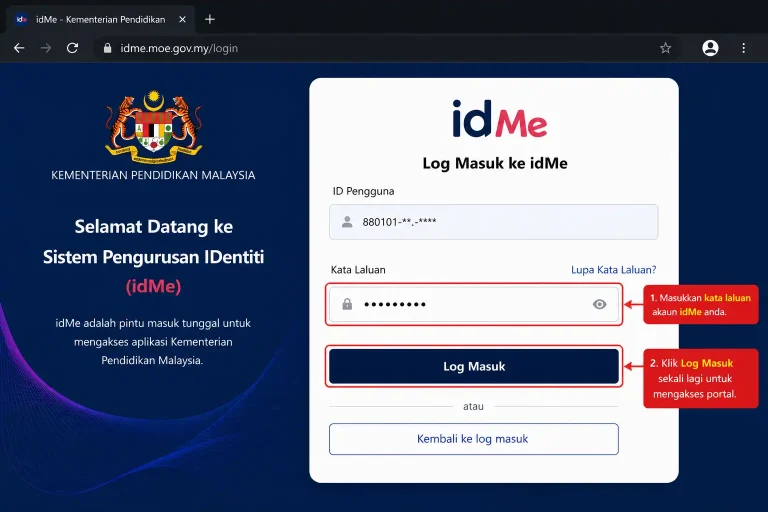Viewport: 768px width, 512px height.
Task: Click the "ID Pengguna" label
Action: point(363,192)
